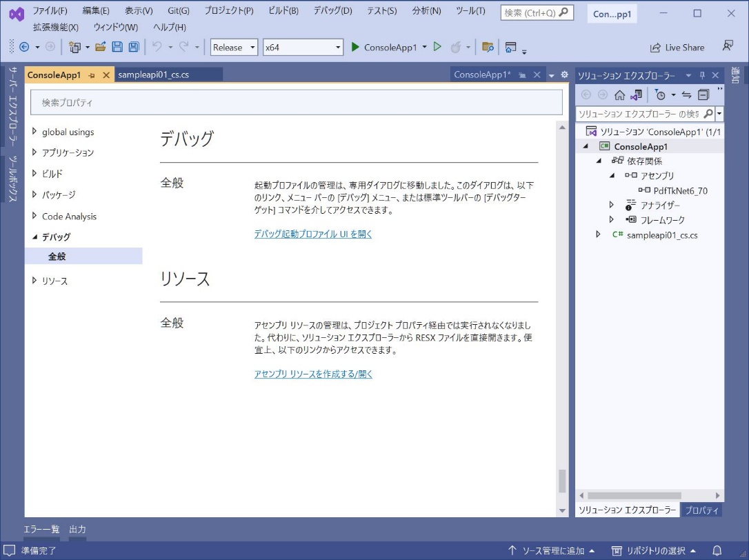
Task: Start ConsoleApp1 with the green play button
Action: tap(355, 47)
